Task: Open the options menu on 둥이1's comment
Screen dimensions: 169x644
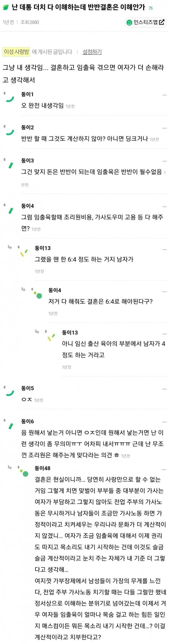Action: [x=165, y=95]
